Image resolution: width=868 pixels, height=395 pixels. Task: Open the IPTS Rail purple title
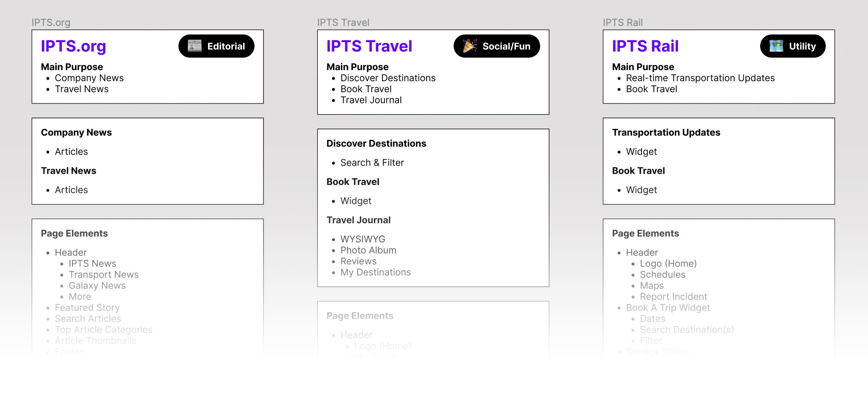pyautogui.click(x=645, y=46)
